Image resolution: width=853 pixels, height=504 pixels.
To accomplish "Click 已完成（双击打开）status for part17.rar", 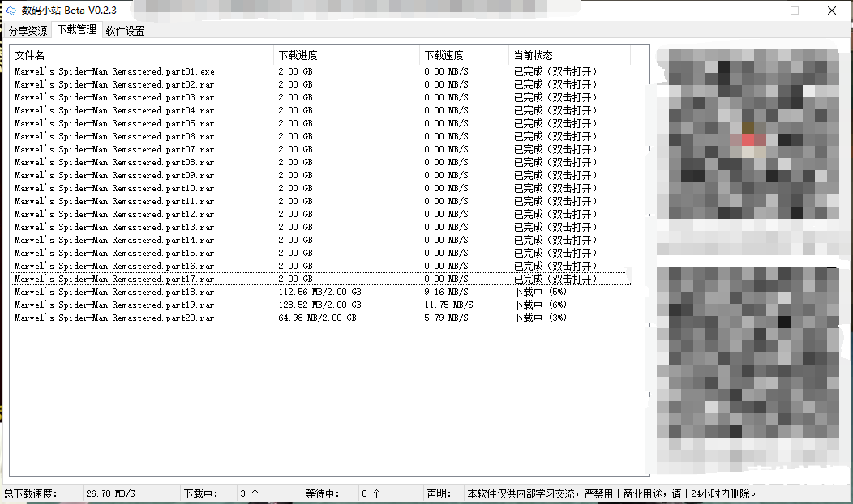I will [x=555, y=279].
